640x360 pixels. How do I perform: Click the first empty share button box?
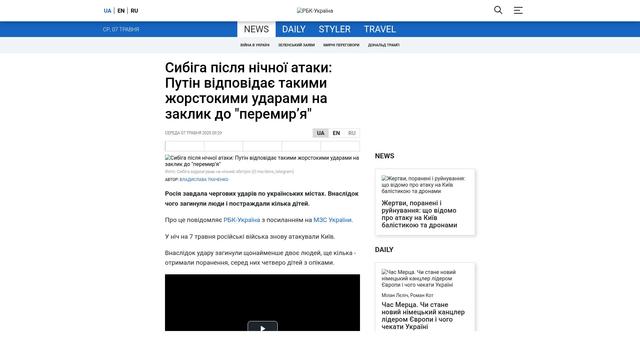click(x=184, y=146)
